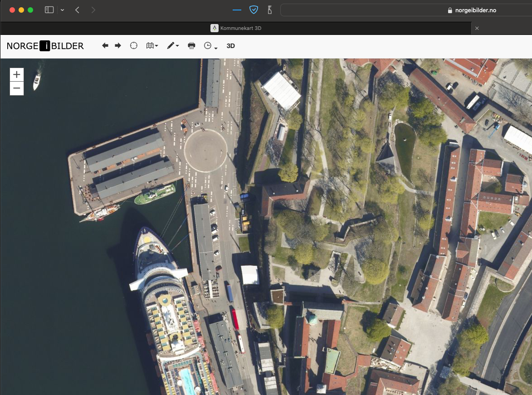The image size is (532, 395).
Task: Open the sidebar chevron menu
Action: pos(62,10)
